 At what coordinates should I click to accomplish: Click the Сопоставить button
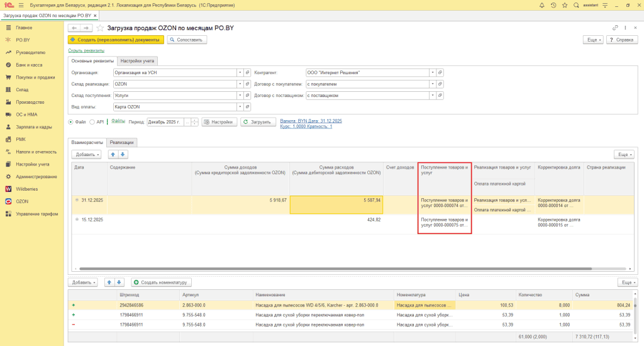click(187, 40)
